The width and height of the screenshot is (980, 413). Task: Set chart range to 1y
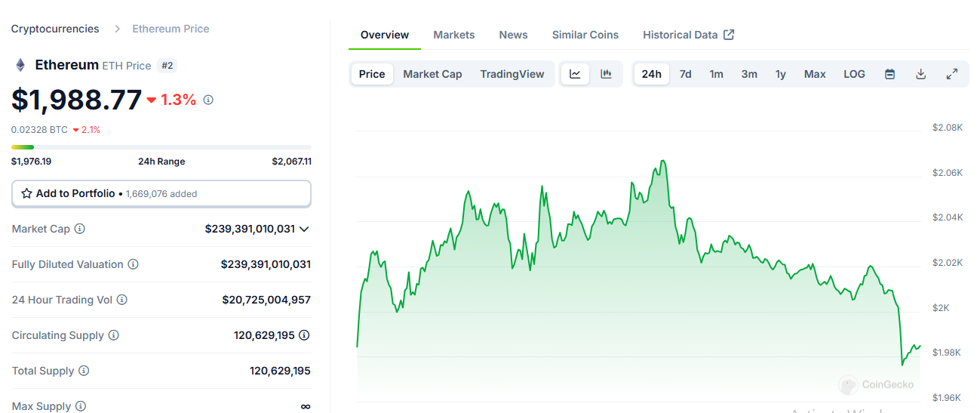click(781, 74)
